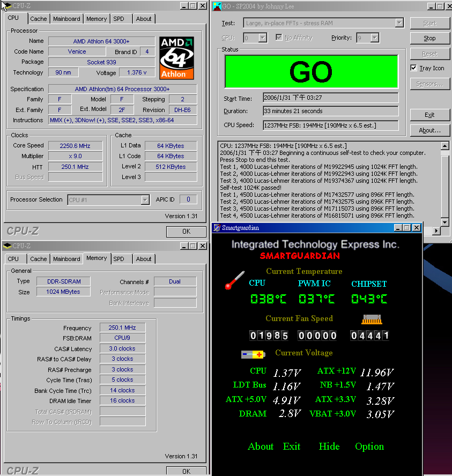Image resolution: width=452 pixels, height=476 pixels.
Task: Toggle the Tray Icon checkbox
Action: coord(413,68)
